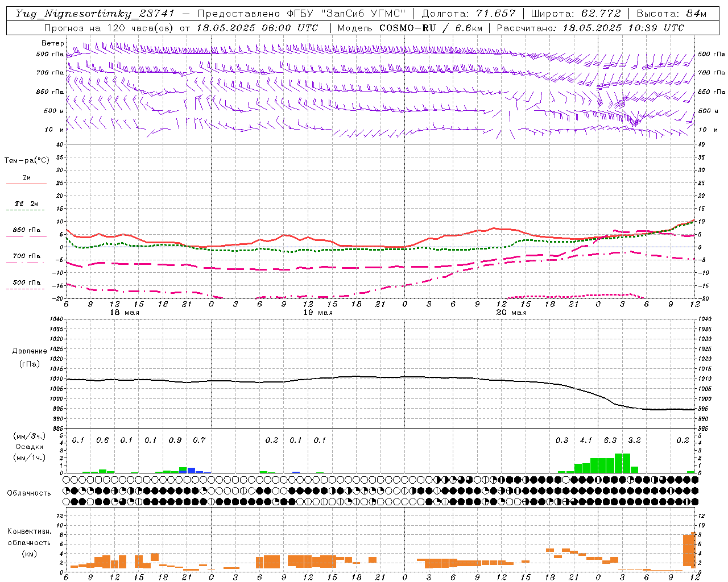The image size is (728, 582).
Task: Click the Ветер section label
Action: click(x=52, y=43)
